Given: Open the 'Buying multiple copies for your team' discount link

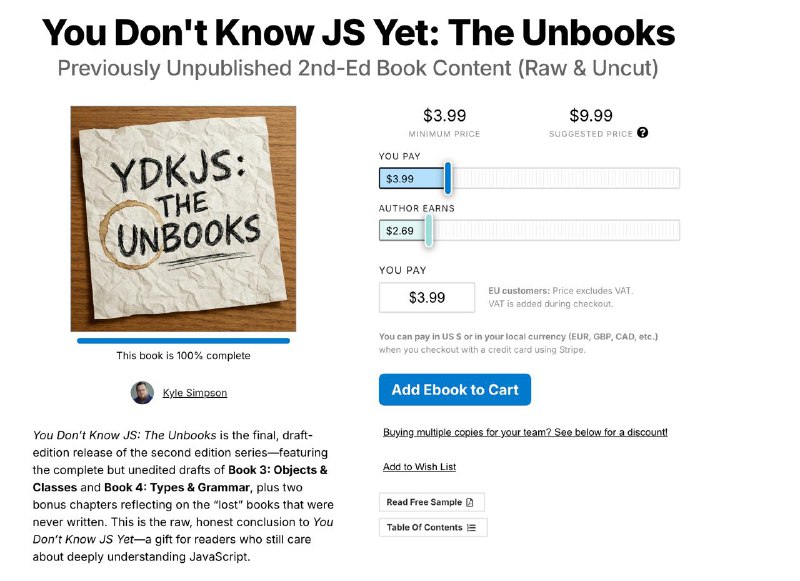Looking at the screenshot, I should point(525,433).
